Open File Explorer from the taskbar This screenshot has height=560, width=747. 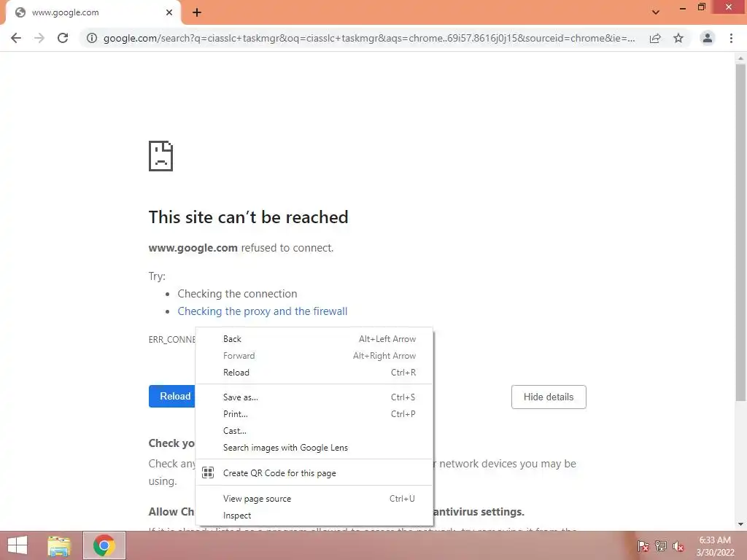click(x=59, y=545)
